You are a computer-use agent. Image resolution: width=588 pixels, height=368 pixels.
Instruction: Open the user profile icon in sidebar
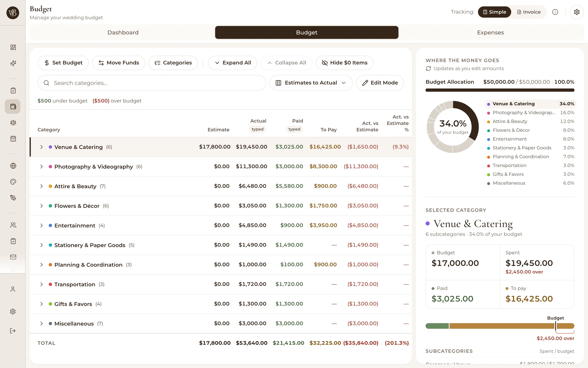click(13, 289)
